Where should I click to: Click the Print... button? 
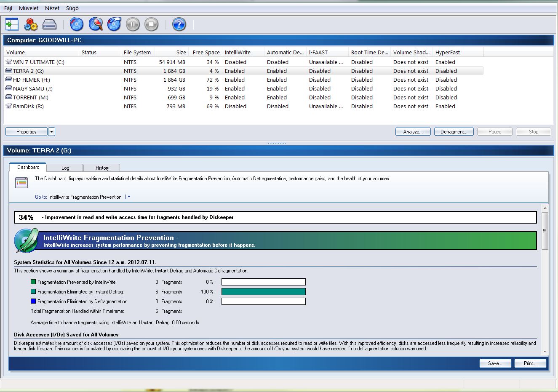click(x=530, y=363)
